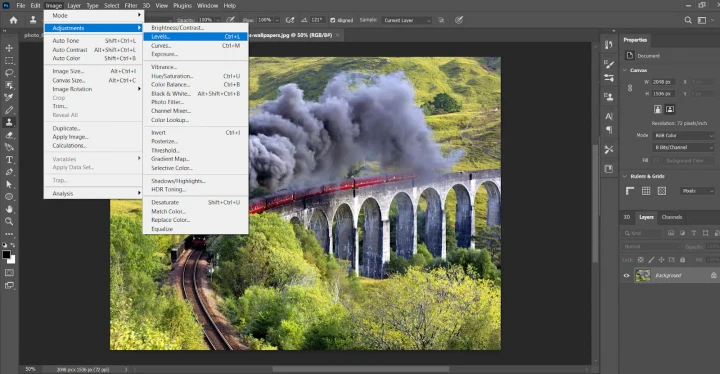Screen dimensions: 720x374
Task: Click the rulers toggle icon in Rulers & Grids
Action: click(630, 191)
